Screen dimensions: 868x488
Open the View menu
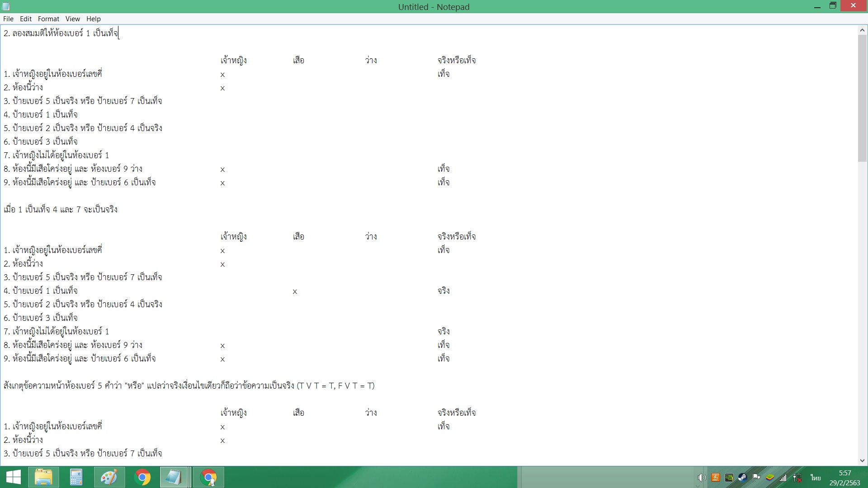(x=72, y=19)
